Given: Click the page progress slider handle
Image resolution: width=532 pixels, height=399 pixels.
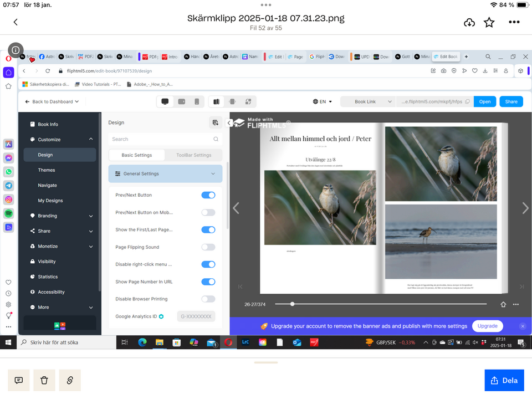Looking at the screenshot, I should coord(292,304).
